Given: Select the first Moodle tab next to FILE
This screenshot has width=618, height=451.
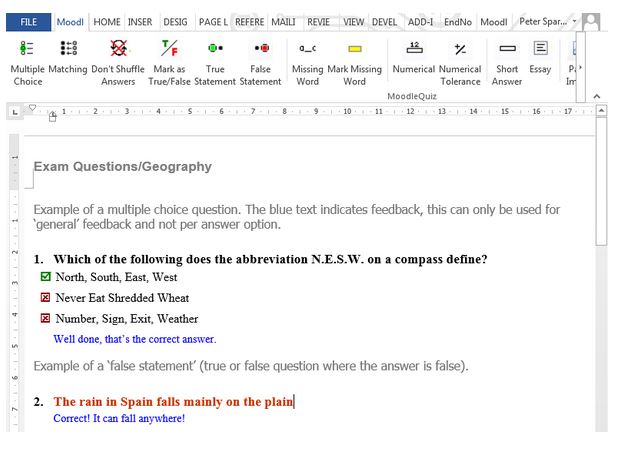Looking at the screenshot, I should (x=70, y=22).
